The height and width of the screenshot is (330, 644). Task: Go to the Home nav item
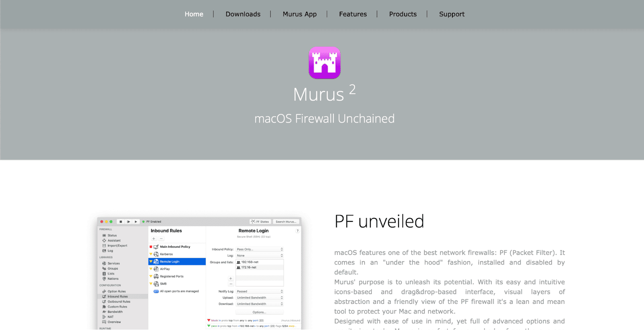pos(194,14)
